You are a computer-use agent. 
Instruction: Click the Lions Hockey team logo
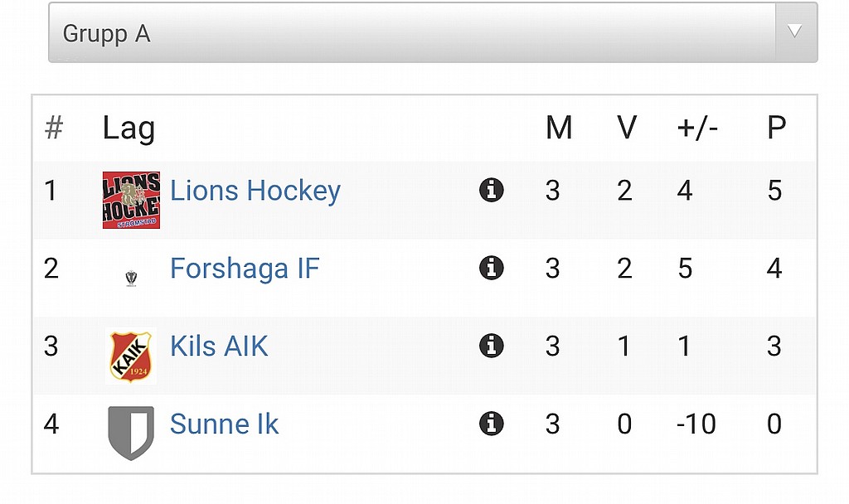(x=131, y=201)
